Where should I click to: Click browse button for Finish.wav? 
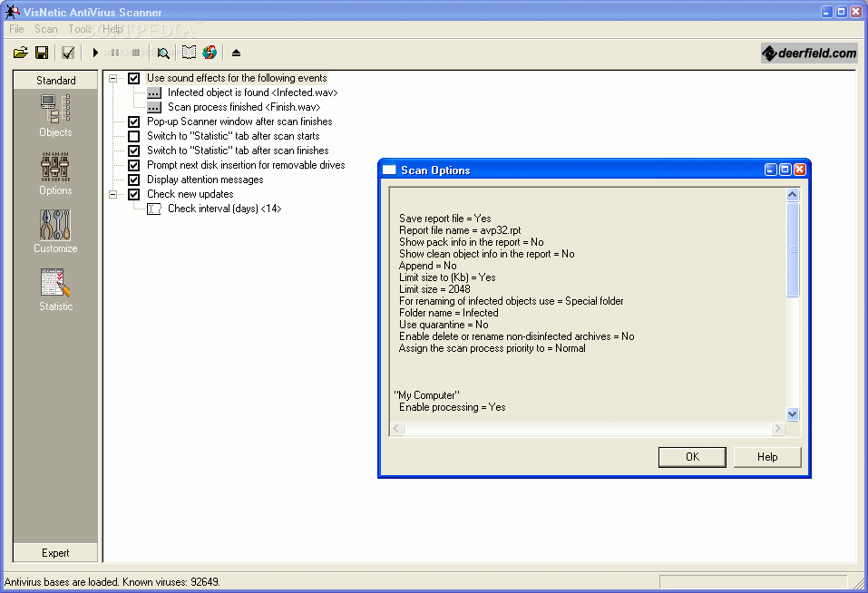(x=154, y=107)
